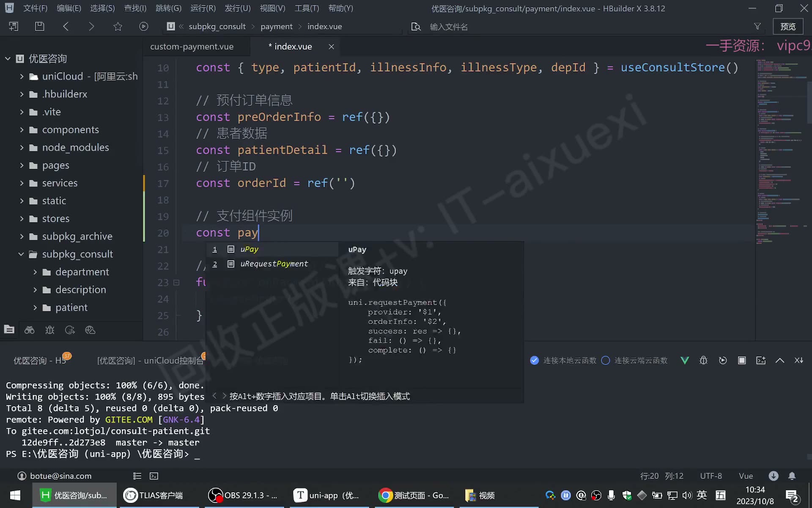The height and width of the screenshot is (508, 812).
Task: Click the 预览 preview button
Action: coord(788,27)
